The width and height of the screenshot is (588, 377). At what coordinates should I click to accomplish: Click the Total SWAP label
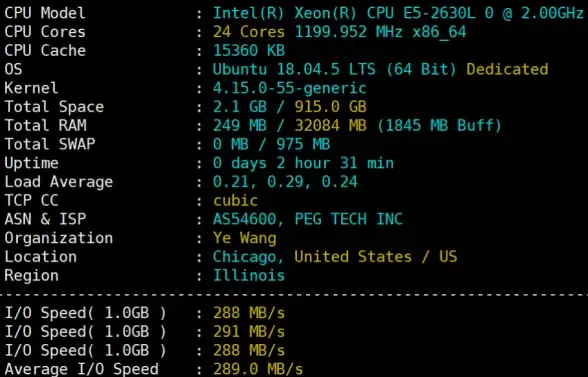[50, 144]
